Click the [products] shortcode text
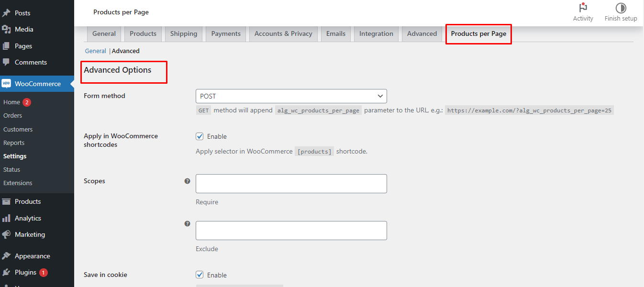This screenshot has width=644, height=287. (314, 152)
